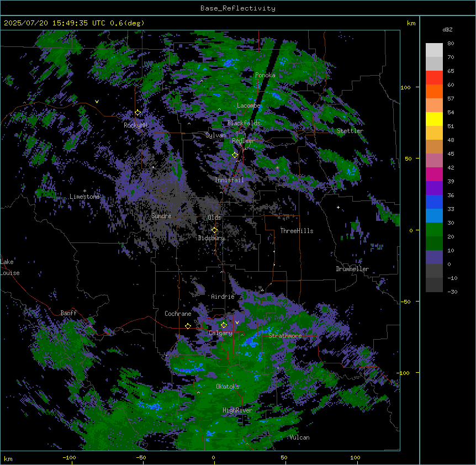
Task: Click the Strathmore city label
Action: click(285, 336)
